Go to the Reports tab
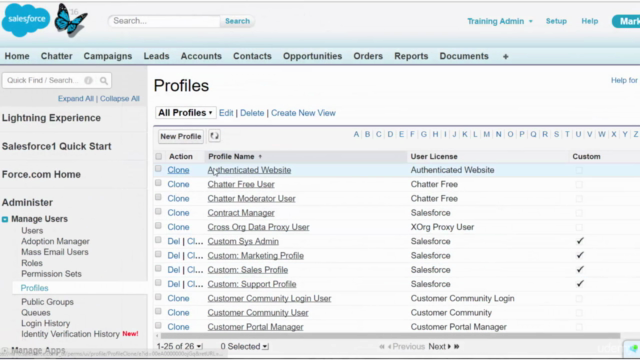640x360 pixels. (x=411, y=56)
